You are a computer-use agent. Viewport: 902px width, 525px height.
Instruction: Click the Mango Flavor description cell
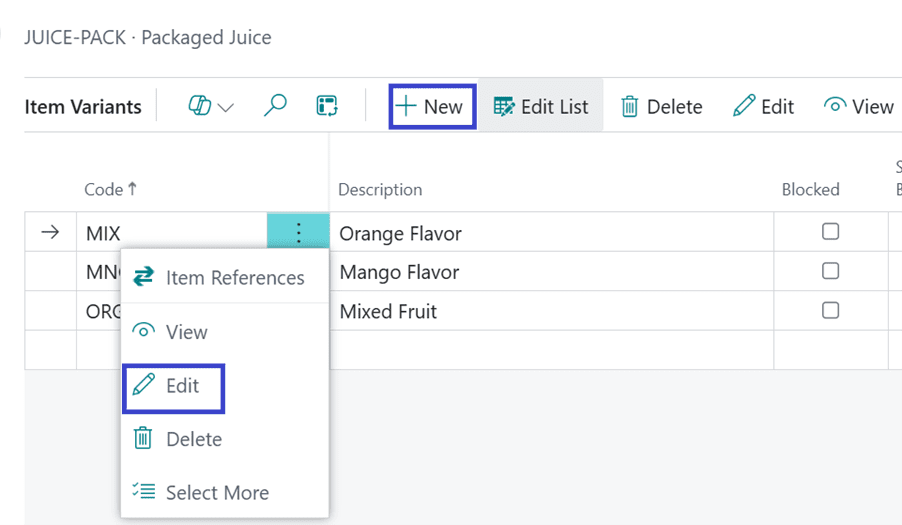[x=400, y=272]
